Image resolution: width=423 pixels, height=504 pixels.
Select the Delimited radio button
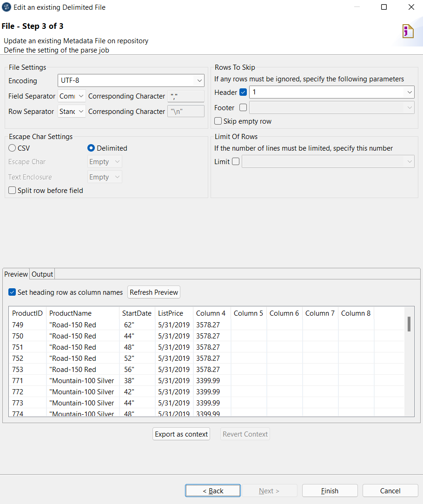(x=91, y=148)
